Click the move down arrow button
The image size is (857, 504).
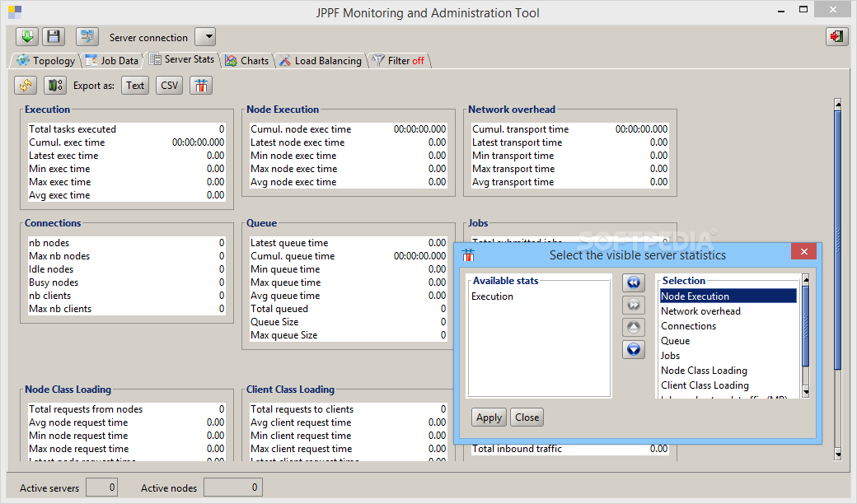coord(634,349)
